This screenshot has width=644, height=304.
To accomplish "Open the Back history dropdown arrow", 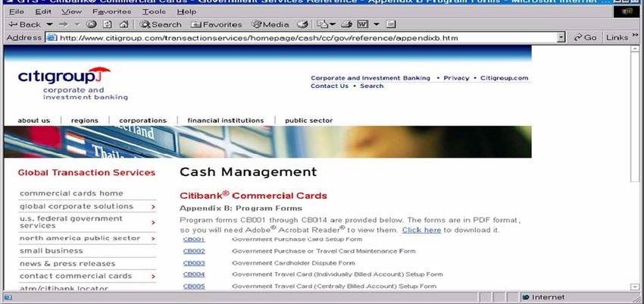I will click(x=50, y=25).
